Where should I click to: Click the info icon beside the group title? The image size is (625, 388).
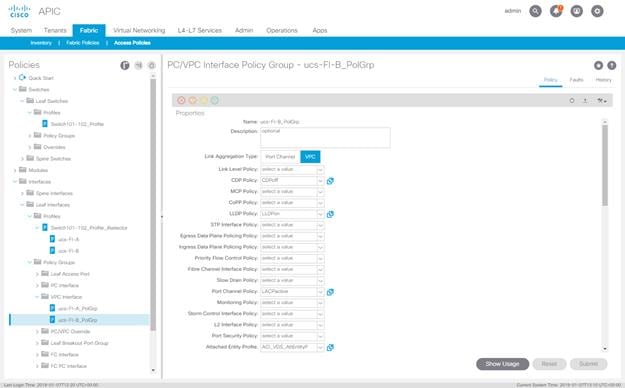[x=611, y=65]
